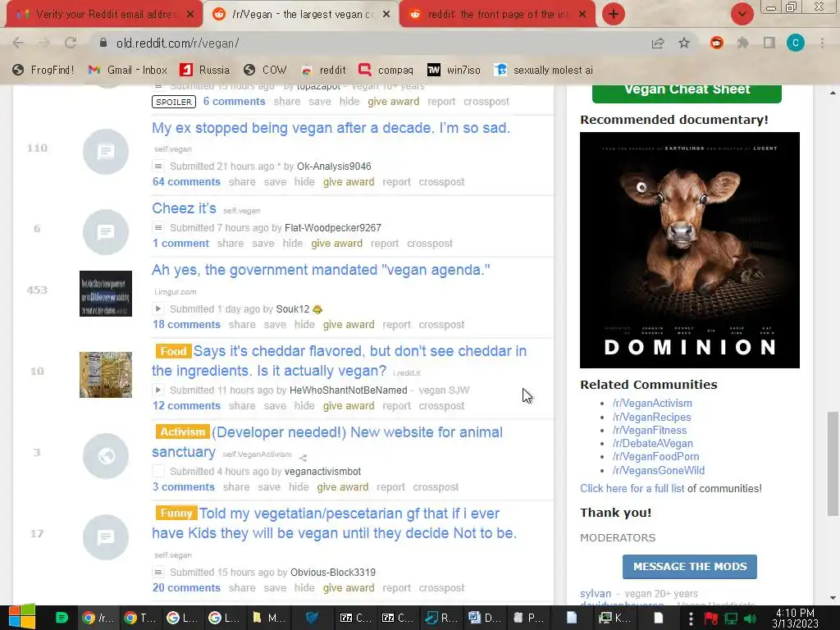Viewport: 840px width, 630px height.
Task: Open crosspost source icon on sanctuary post
Action: (x=303, y=458)
